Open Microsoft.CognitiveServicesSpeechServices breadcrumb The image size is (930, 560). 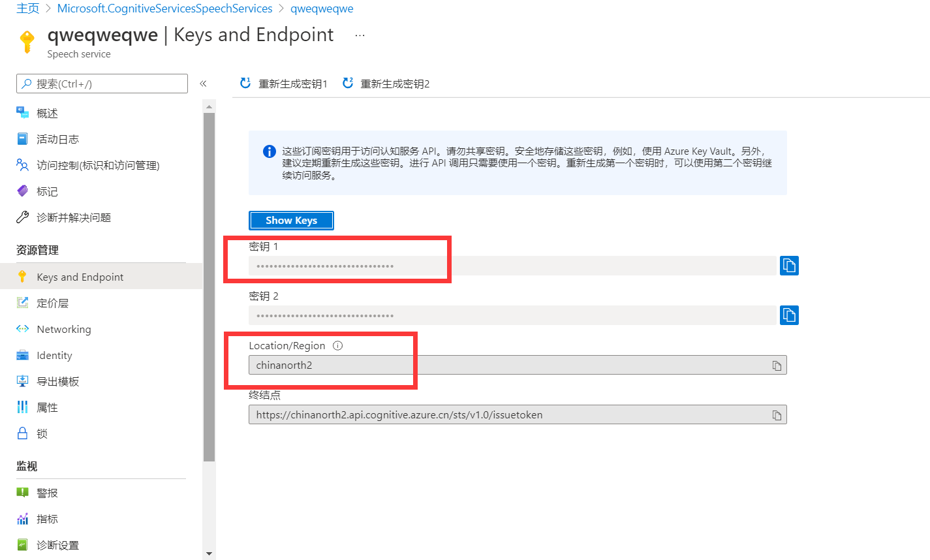[x=165, y=8]
